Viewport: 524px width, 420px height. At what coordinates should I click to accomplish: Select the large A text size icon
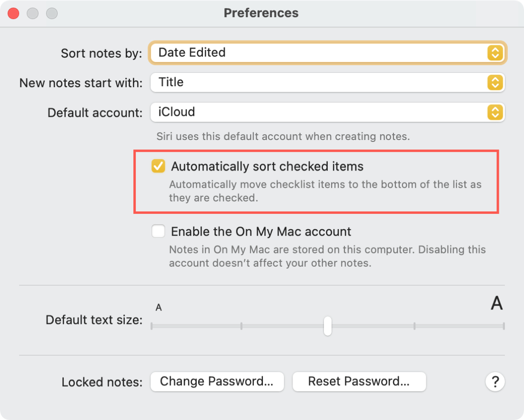[x=496, y=303]
